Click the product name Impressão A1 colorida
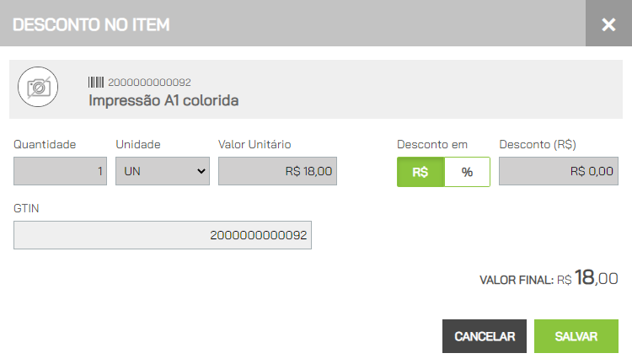Screen dimensions: 632x364 (163, 100)
